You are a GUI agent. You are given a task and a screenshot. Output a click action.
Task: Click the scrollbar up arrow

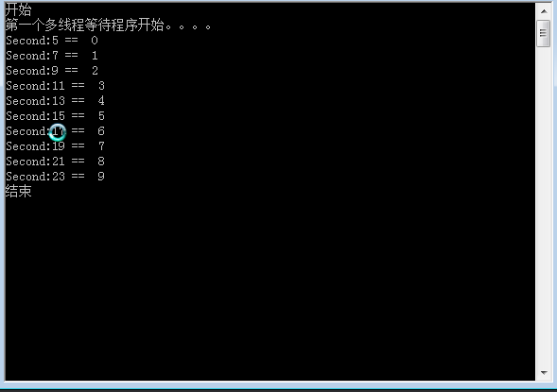click(544, 11)
